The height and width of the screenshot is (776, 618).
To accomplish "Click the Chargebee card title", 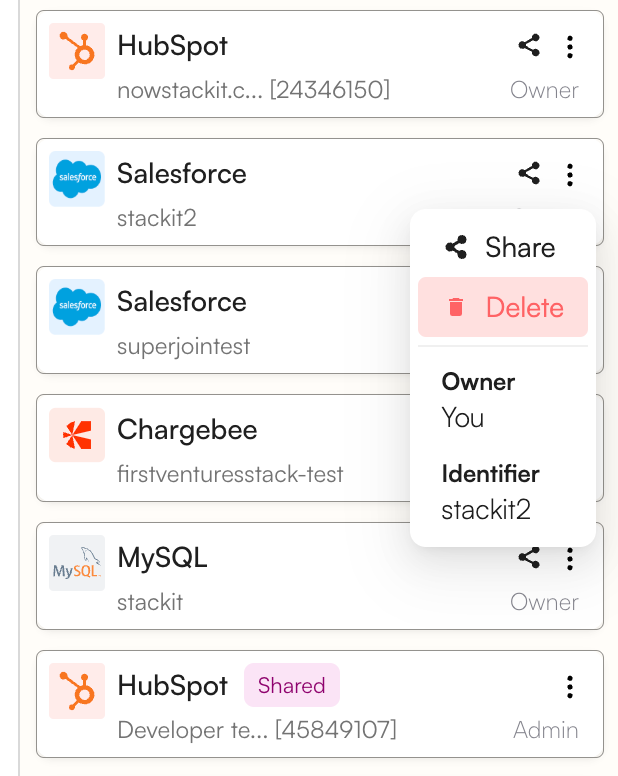I will click(x=187, y=430).
